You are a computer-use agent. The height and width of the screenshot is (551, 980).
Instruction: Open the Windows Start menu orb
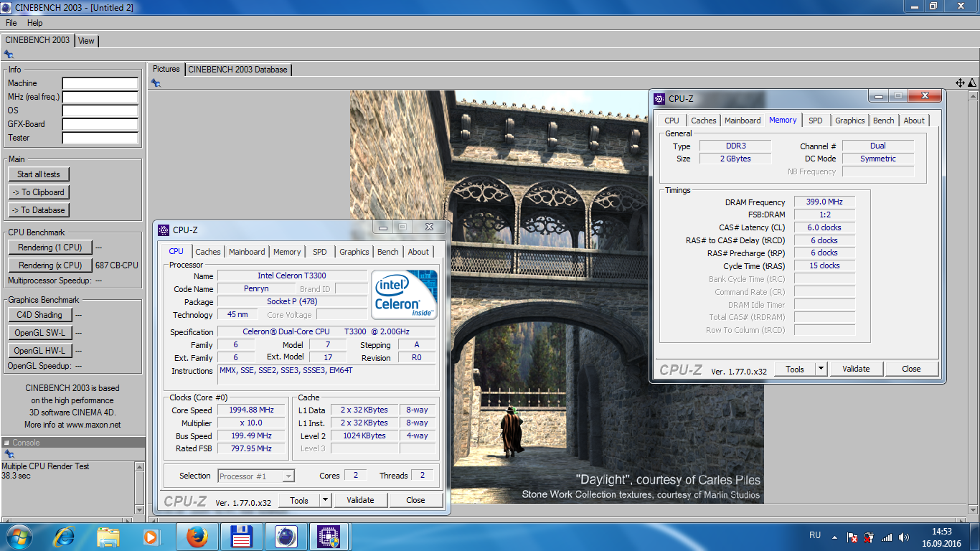point(18,537)
